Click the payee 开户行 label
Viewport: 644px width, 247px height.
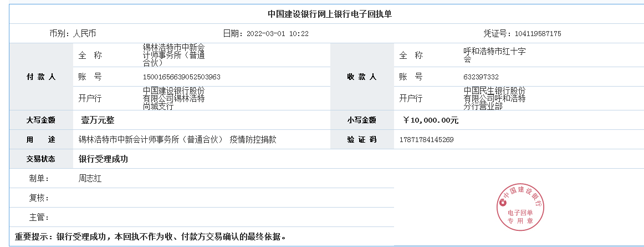411,98
